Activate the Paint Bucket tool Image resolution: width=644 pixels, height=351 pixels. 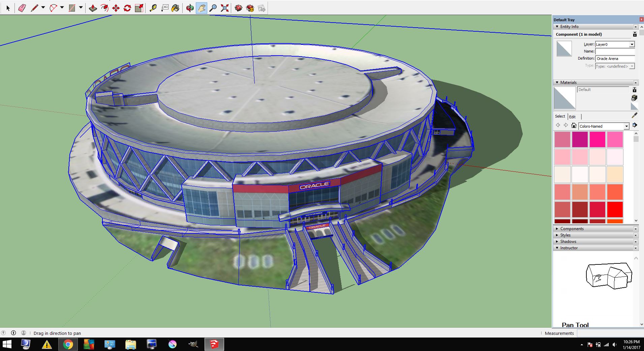(176, 8)
